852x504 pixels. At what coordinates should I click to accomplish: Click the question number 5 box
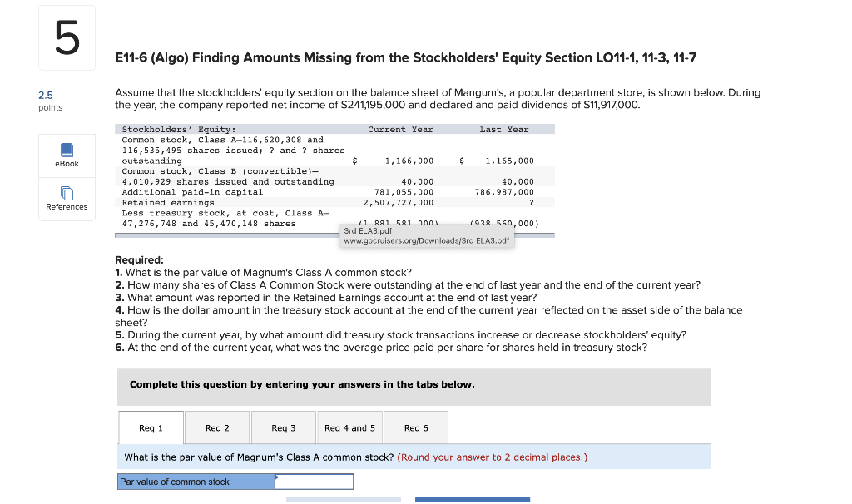point(67,37)
